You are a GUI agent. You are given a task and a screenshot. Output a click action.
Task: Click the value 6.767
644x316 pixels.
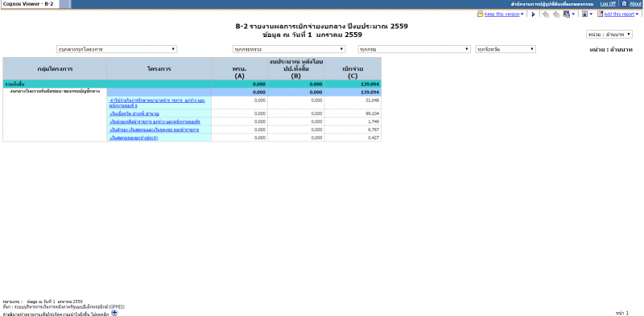374,129
